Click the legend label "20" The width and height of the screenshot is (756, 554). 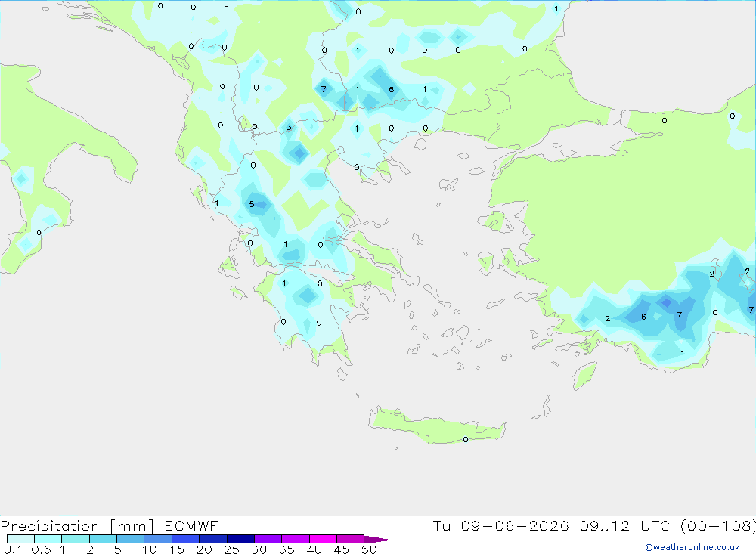(204, 549)
